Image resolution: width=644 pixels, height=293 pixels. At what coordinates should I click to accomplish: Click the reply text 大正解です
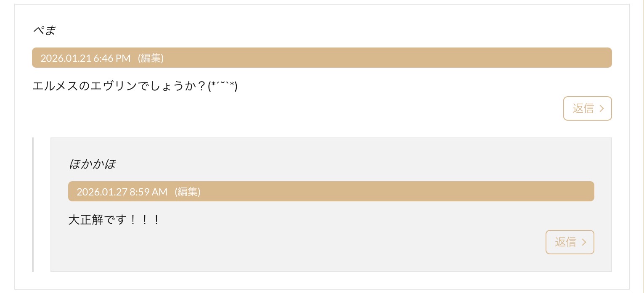coord(97,220)
